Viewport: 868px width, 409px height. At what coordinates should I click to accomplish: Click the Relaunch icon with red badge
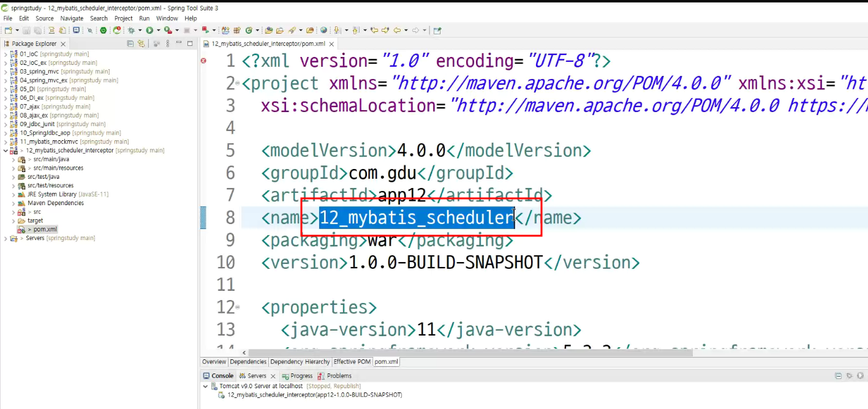click(x=117, y=30)
